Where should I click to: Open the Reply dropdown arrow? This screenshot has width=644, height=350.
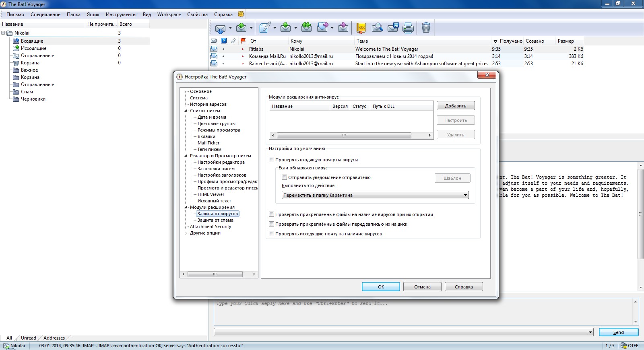(x=295, y=28)
